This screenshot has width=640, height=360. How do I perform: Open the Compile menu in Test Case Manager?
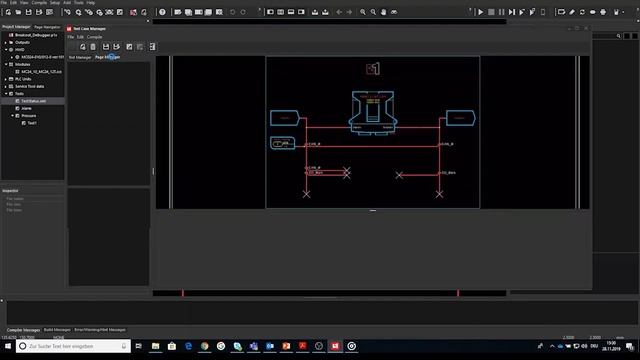tap(94, 37)
